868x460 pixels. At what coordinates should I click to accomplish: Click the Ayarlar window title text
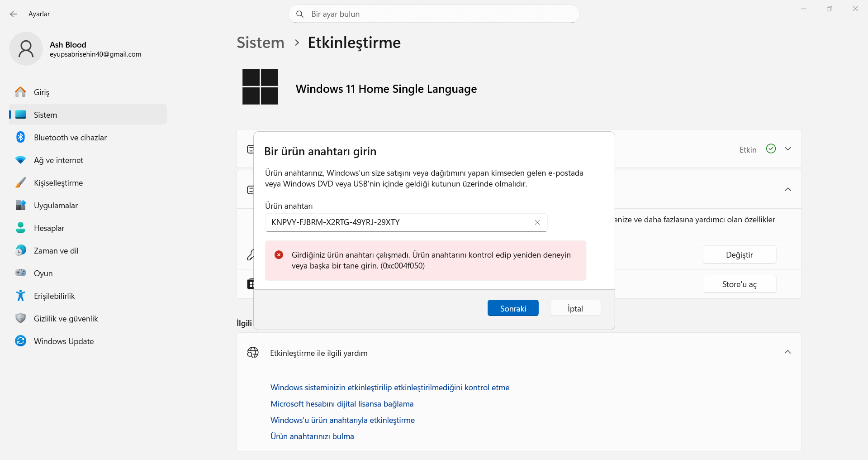pyautogui.click(x=39, y=14)
